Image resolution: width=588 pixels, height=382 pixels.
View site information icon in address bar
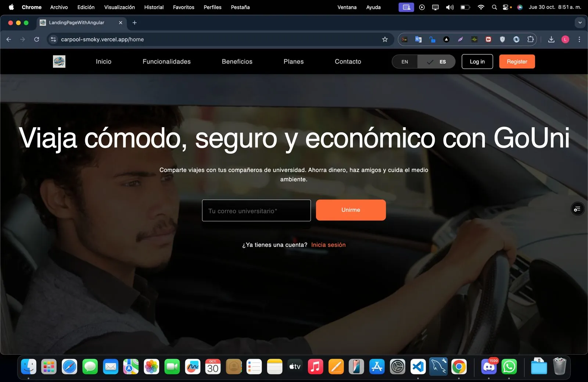pos(53,39)
